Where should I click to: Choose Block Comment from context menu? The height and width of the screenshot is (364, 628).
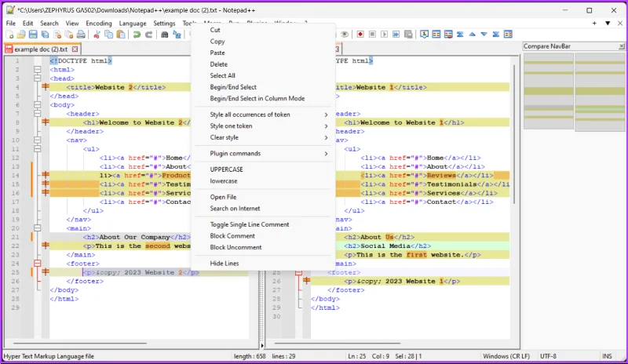[x=263, y=236]
